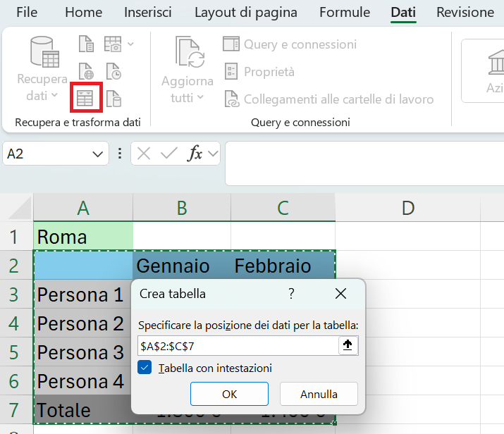Viewport: 504px width, 434px height.
Task: Open the Recupera dati database icon
Action: click(44, 51)
